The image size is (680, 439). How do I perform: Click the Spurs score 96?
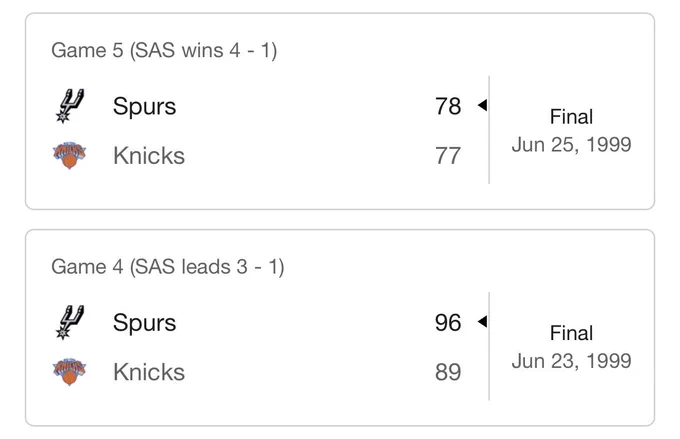point(448,323)
